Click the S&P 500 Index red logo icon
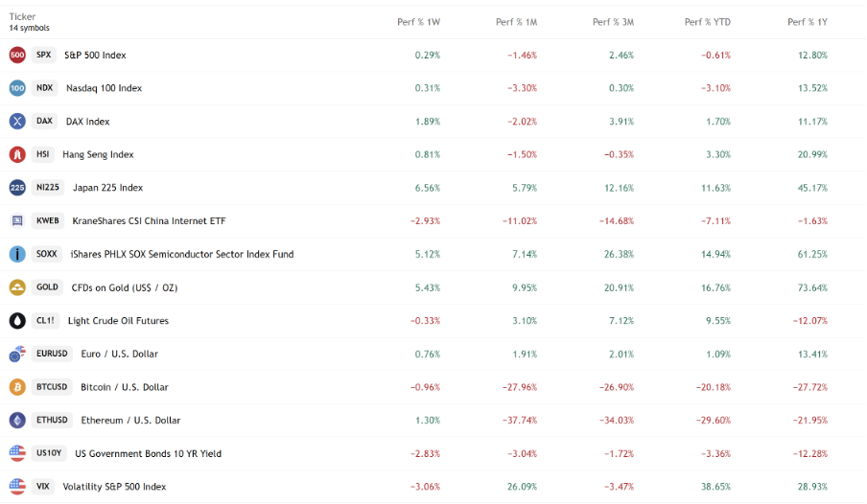This screenshot has width=867, height=504. (17, 55)
